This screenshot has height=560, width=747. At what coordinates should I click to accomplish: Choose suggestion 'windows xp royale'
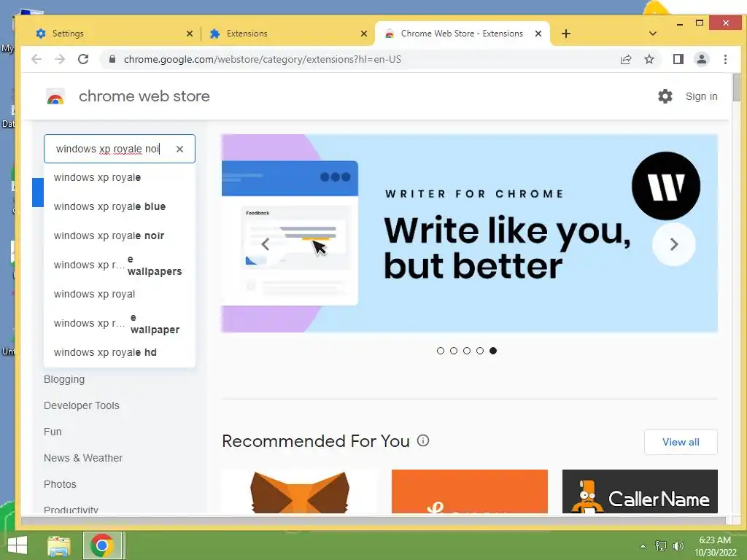click(119, 177)
